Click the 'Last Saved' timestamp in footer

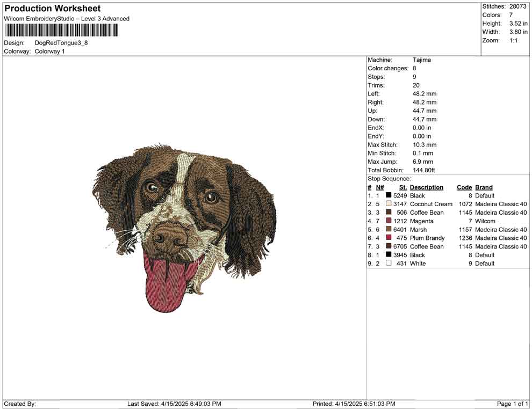[174, 404]
